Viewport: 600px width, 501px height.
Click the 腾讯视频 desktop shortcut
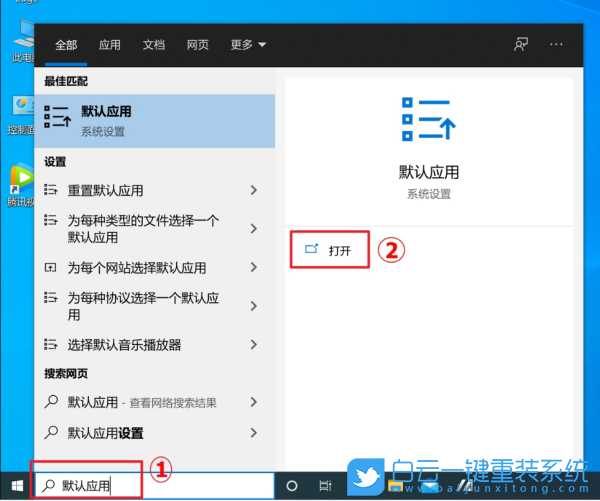(x=21, y=186)
